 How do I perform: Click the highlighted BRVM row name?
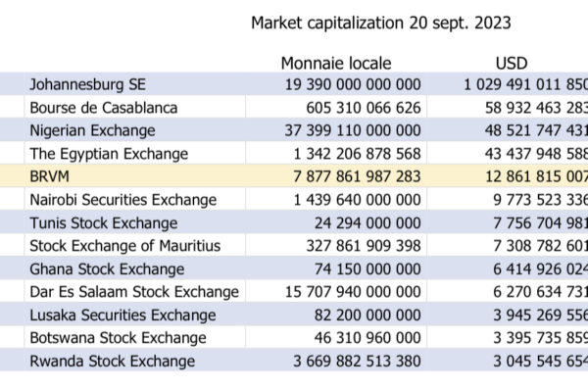[50, 176]
